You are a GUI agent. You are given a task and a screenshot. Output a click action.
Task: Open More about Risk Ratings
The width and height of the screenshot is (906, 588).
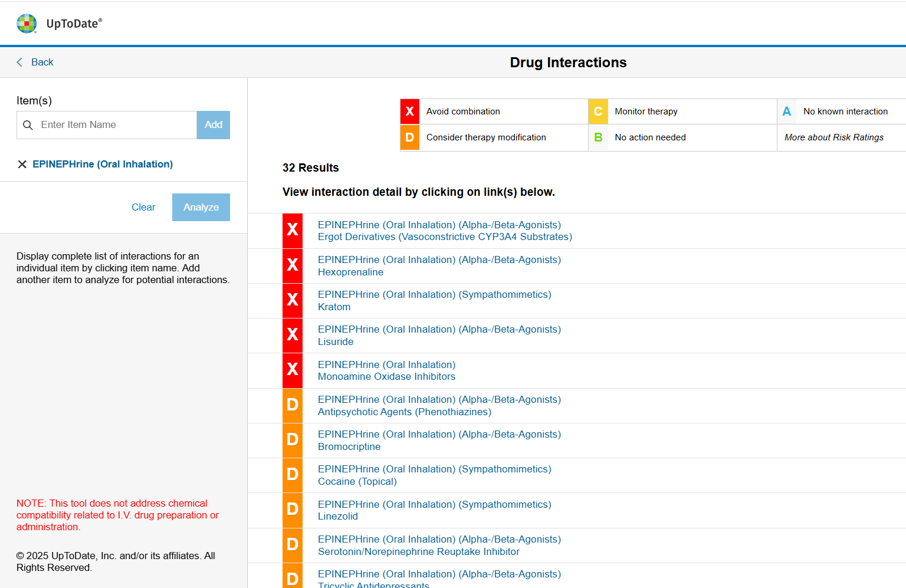click(x=833, y=137)
